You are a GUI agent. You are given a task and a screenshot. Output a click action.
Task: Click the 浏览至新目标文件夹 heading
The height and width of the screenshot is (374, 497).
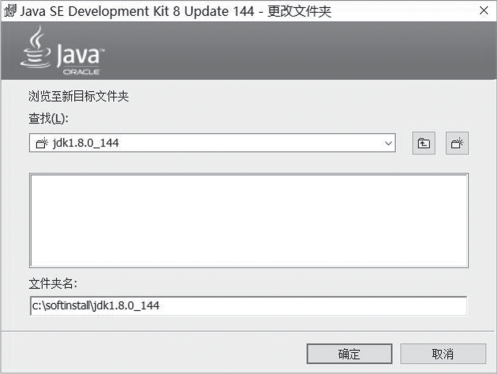pos(79,96)
